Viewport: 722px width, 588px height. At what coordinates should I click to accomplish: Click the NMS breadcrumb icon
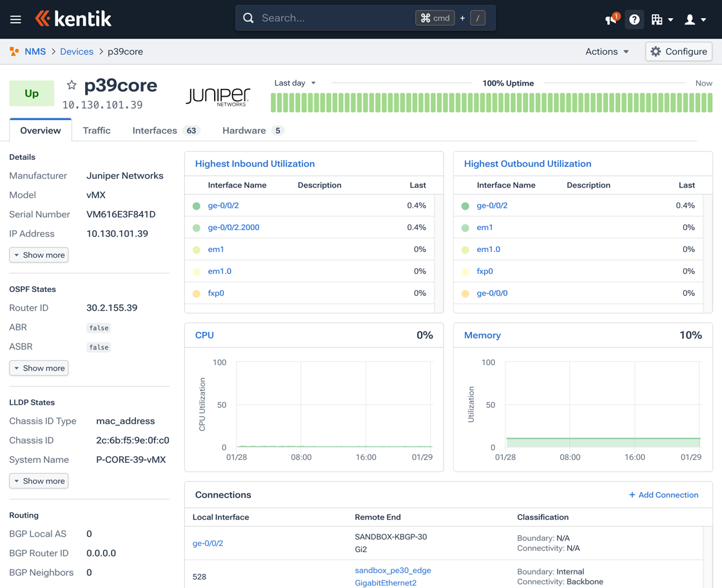(14, 52)
